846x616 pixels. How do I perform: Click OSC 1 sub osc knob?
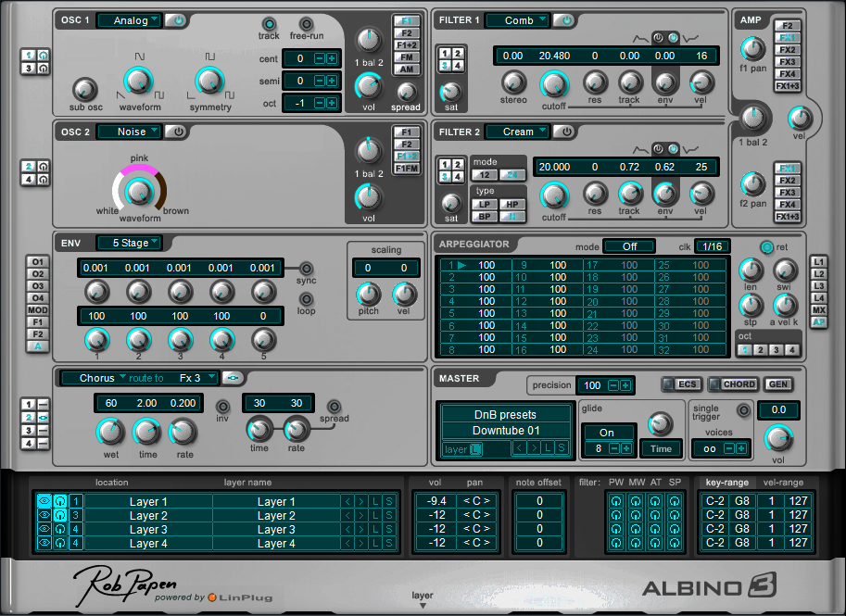[84, 89]
